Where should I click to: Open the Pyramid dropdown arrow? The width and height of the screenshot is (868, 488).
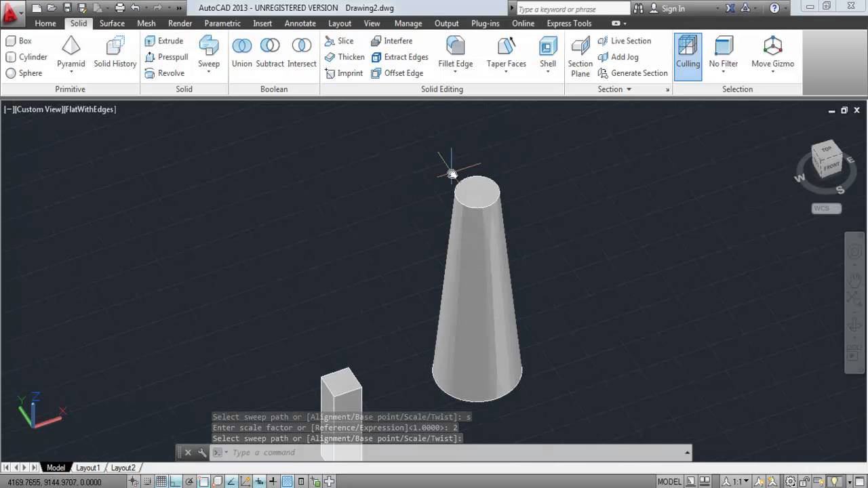(x=71, y=72)
